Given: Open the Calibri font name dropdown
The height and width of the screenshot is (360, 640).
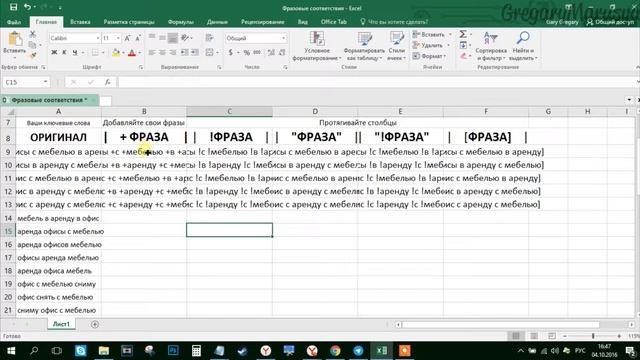Looking at the screenshot, I should tap(98, 38).
